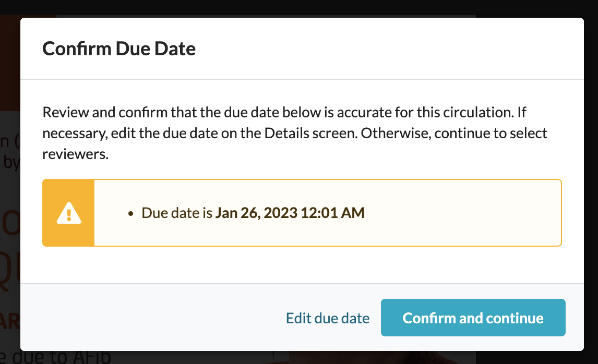Click white space below the warning banner

tap(301, 265)
